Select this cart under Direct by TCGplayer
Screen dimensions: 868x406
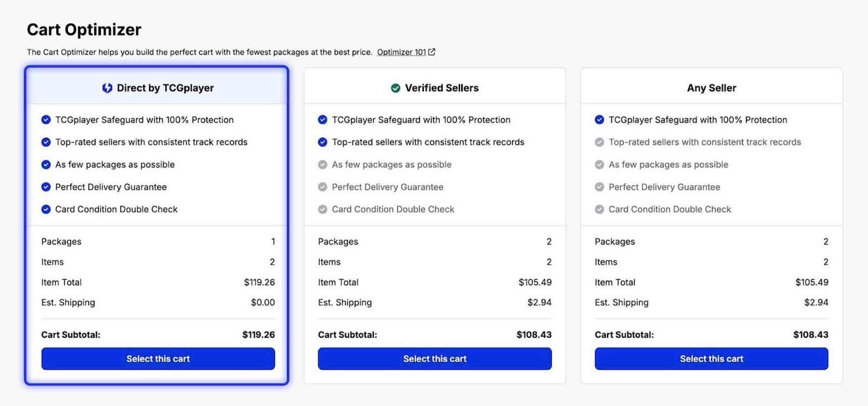(x=158, y=359)
